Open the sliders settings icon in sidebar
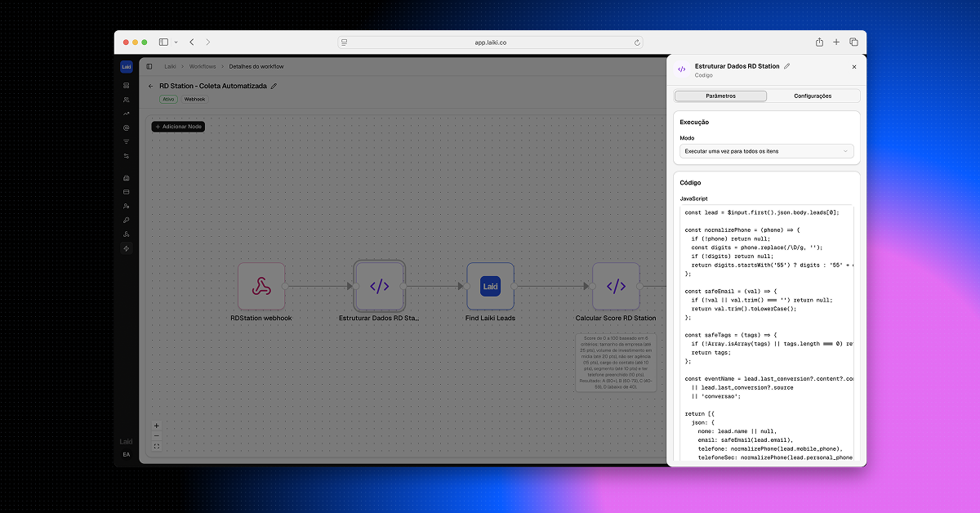 [x=127, y=155]
